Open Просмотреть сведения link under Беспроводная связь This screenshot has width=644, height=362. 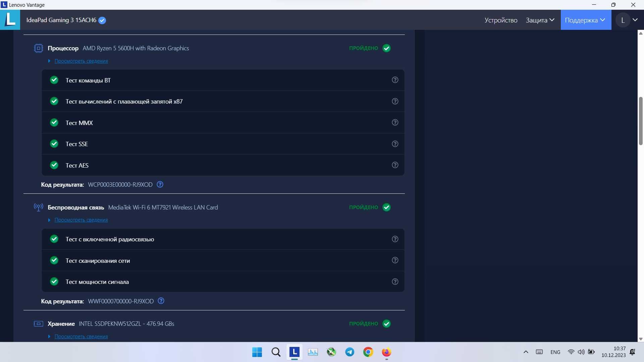pyautogui.click(x=81, y=220)
